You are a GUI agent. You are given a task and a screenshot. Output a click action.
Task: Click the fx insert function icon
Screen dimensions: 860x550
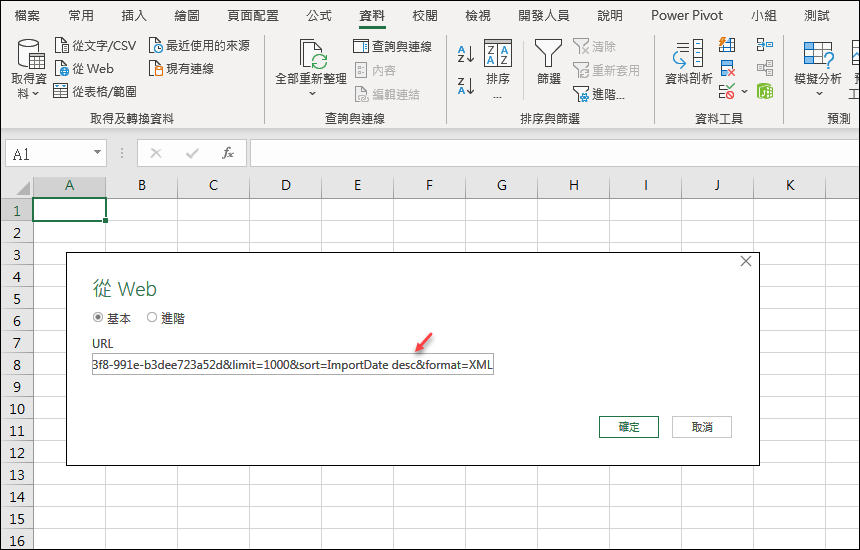pyautogui.click(x=228, y=153)
